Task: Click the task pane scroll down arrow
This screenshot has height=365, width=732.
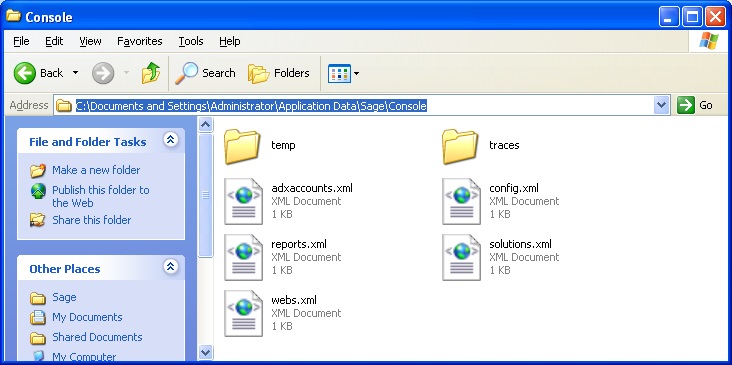Action: coord(205,352)
